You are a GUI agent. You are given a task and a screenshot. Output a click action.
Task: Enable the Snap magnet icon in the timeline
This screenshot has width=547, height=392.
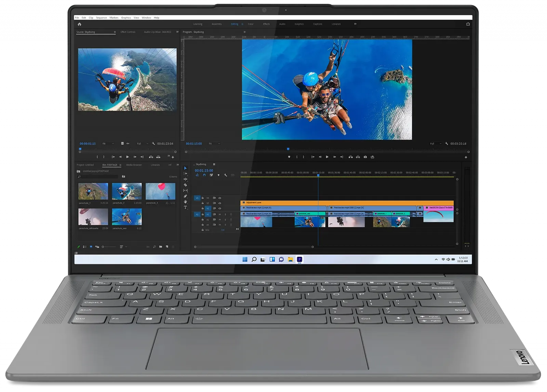coord(204,175)
